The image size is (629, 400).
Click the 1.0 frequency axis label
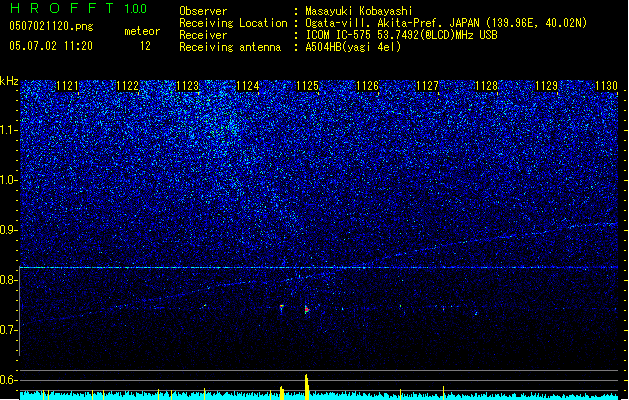pos(9,180)
